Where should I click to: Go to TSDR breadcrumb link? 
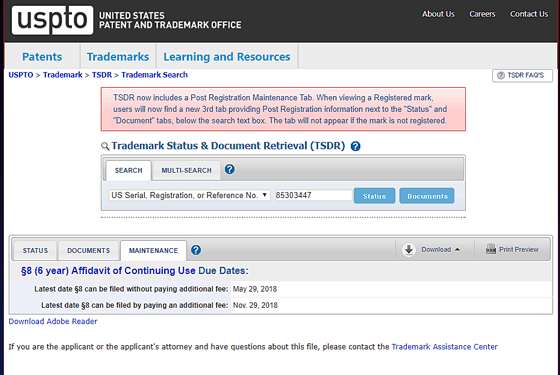tap(102, 75)
